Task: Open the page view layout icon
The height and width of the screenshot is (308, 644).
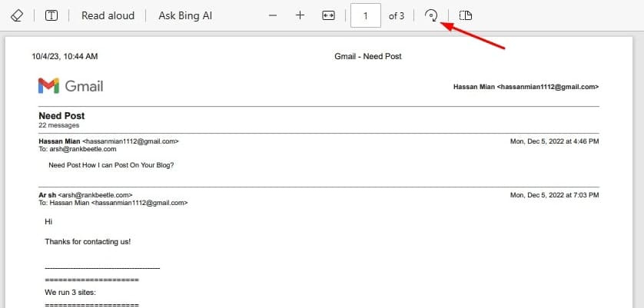Action: coord(465,15)
